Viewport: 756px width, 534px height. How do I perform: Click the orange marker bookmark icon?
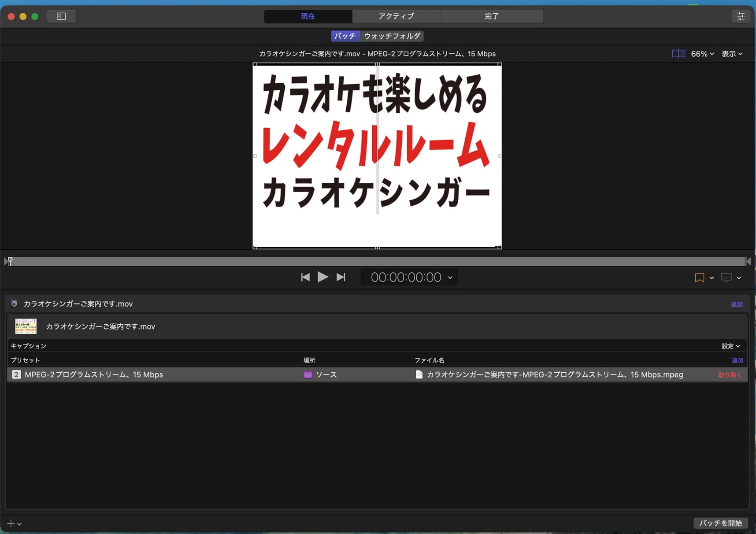tap(699, 278)
